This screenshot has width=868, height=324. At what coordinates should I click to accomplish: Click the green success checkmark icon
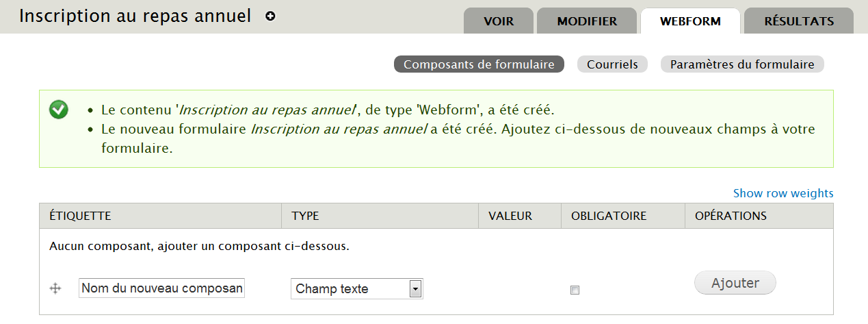(x=59, y=110)
